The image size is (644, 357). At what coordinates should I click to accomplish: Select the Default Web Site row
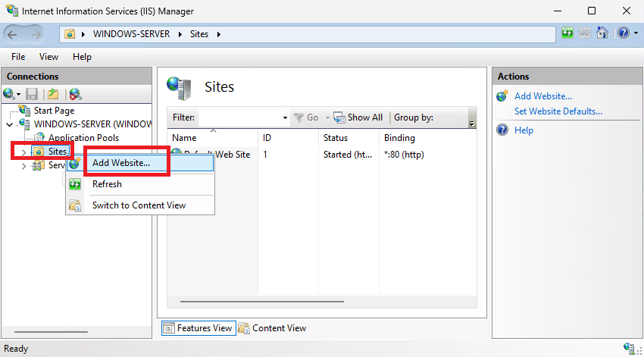click(233, 155)
